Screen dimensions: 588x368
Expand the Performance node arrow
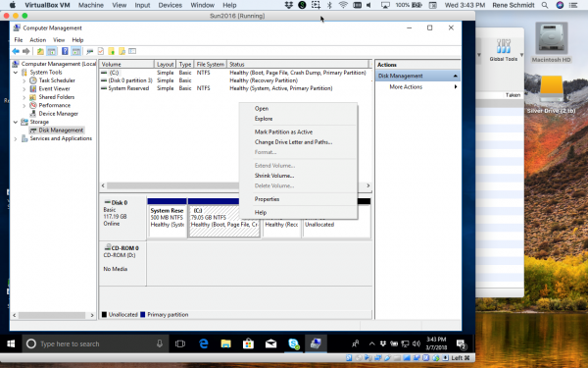[24, 105]
